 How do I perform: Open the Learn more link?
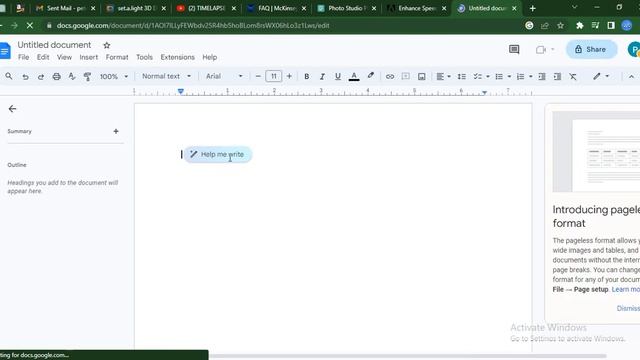[626, 289]
